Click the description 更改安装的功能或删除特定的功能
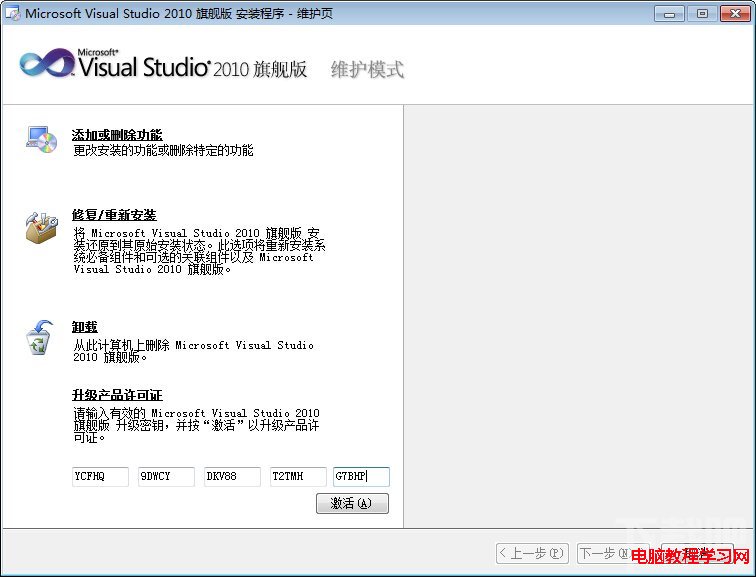756x577 pixels. (x=163, y=150)
